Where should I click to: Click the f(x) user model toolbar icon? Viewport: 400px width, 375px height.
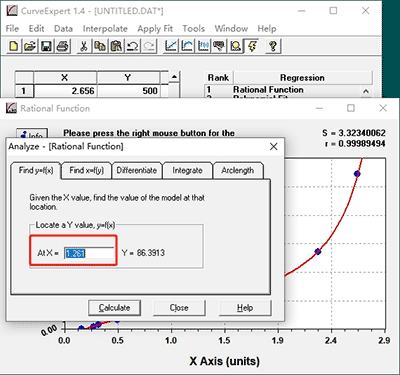(203, 46)
